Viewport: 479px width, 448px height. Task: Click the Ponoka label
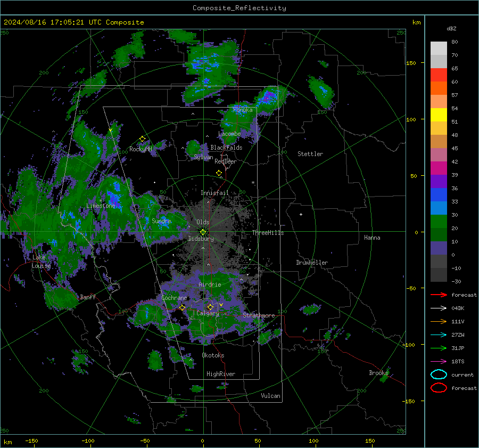tap(243, 110)
